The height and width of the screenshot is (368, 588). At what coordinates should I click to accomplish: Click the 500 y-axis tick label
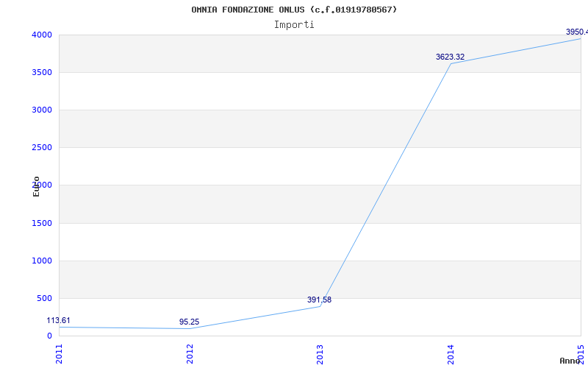[44, 299]
